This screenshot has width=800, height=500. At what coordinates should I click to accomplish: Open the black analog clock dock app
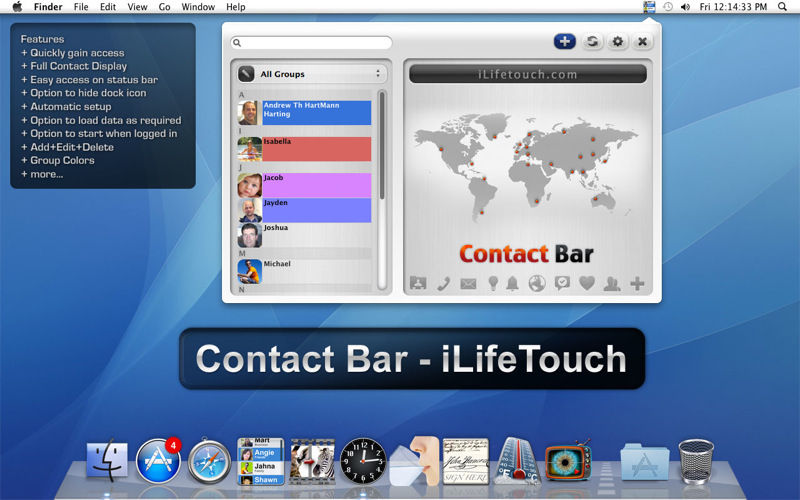[x=363, y=461]
